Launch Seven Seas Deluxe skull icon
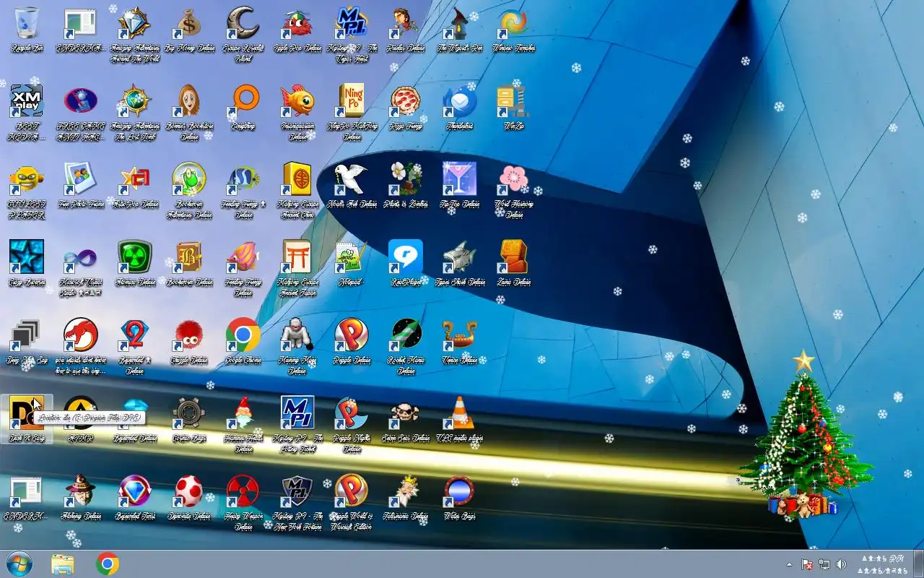The image size is (924, 578). pos(406,413)
